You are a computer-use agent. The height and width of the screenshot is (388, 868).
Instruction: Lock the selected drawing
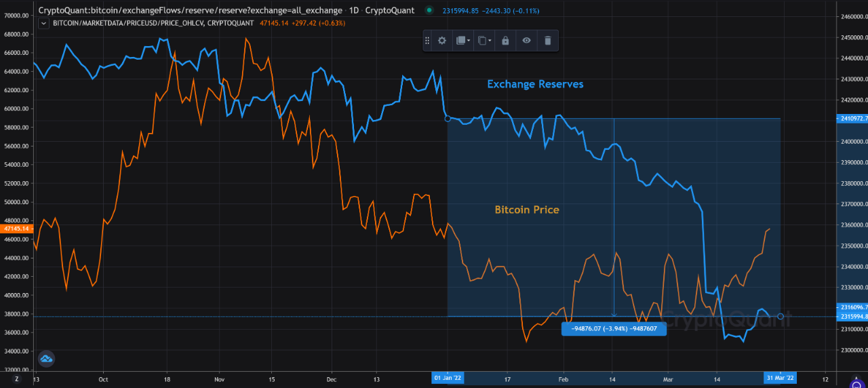[505, 41]
